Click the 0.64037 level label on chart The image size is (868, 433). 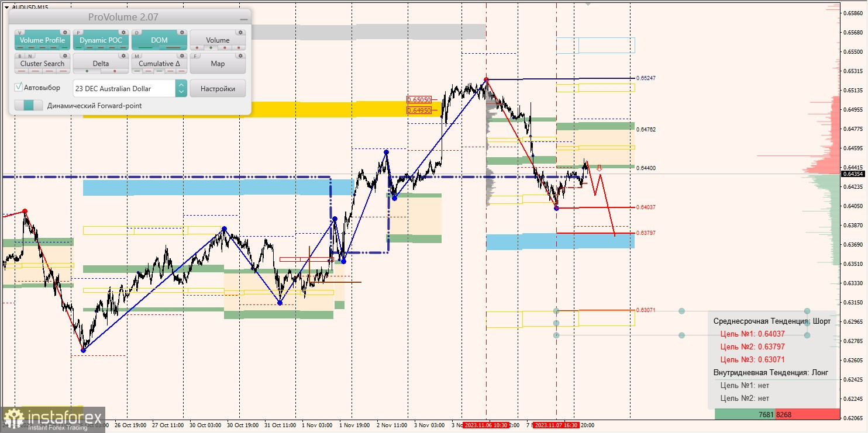(x=646, y=207)
